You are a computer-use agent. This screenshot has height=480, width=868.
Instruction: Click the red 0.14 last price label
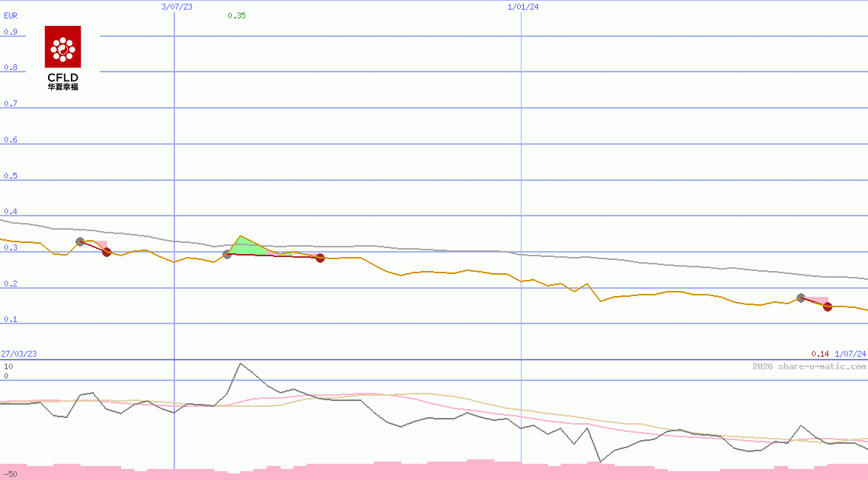point(820,354)
